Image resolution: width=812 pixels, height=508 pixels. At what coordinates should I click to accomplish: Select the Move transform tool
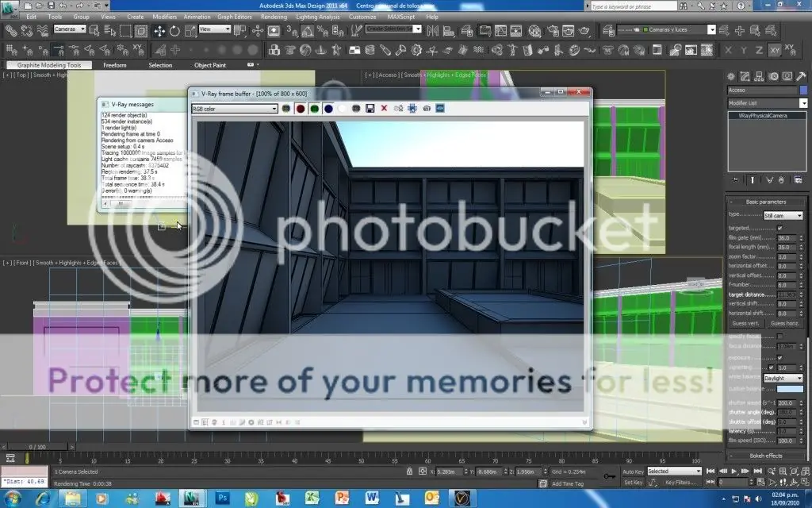(x=159, y=31)
